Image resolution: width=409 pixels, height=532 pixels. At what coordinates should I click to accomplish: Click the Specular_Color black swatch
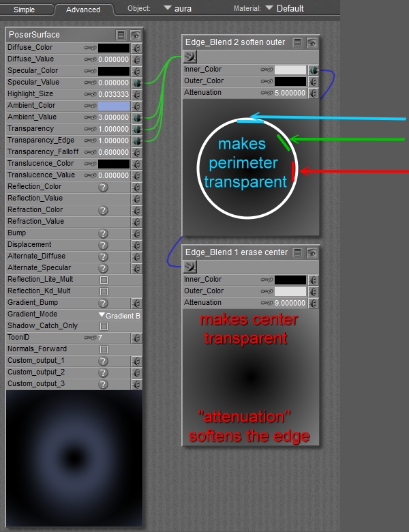click(114, 71)
